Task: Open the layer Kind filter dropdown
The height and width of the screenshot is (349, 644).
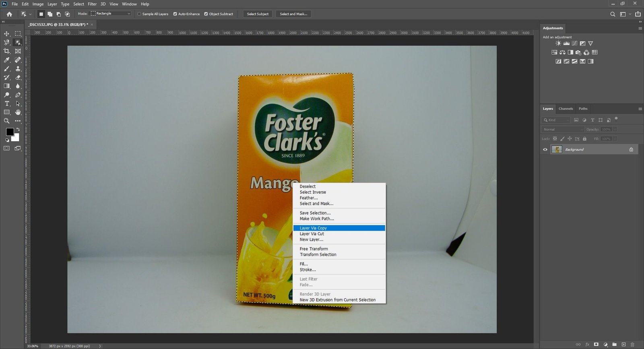Action: [x=556, y=120]
